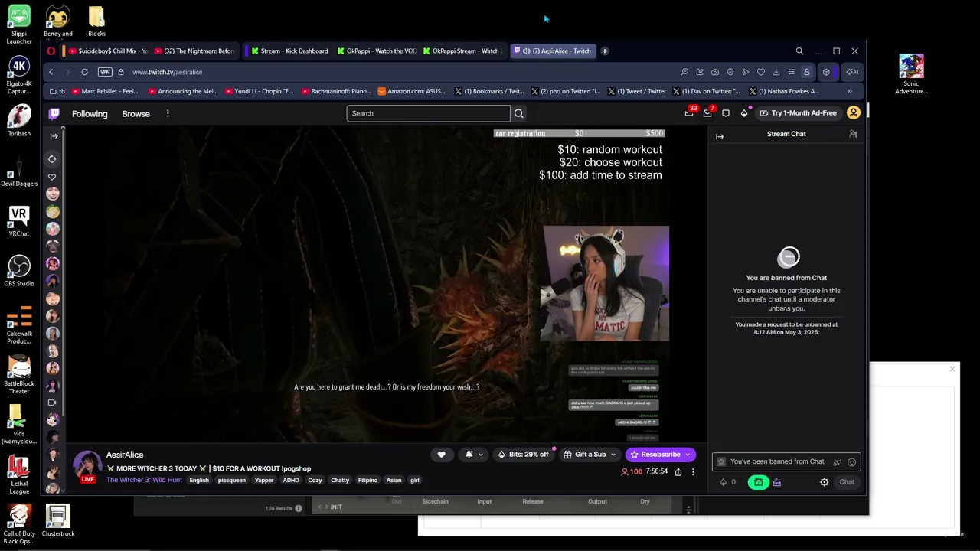Screen dimensions: 980x551
Task: Open VRChat desktop shortcut
Action: point(19,220)
